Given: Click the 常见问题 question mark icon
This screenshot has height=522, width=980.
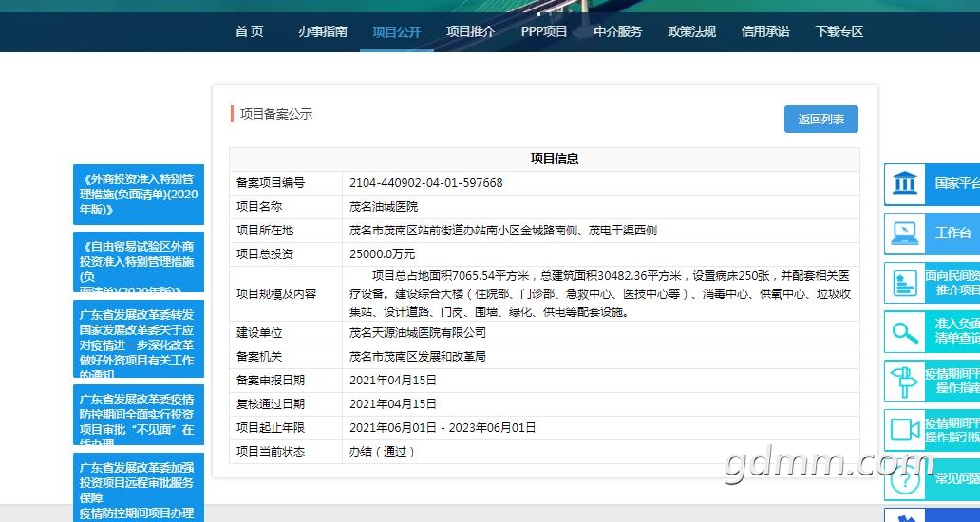Looking at the screenshot, I should 905,480.
